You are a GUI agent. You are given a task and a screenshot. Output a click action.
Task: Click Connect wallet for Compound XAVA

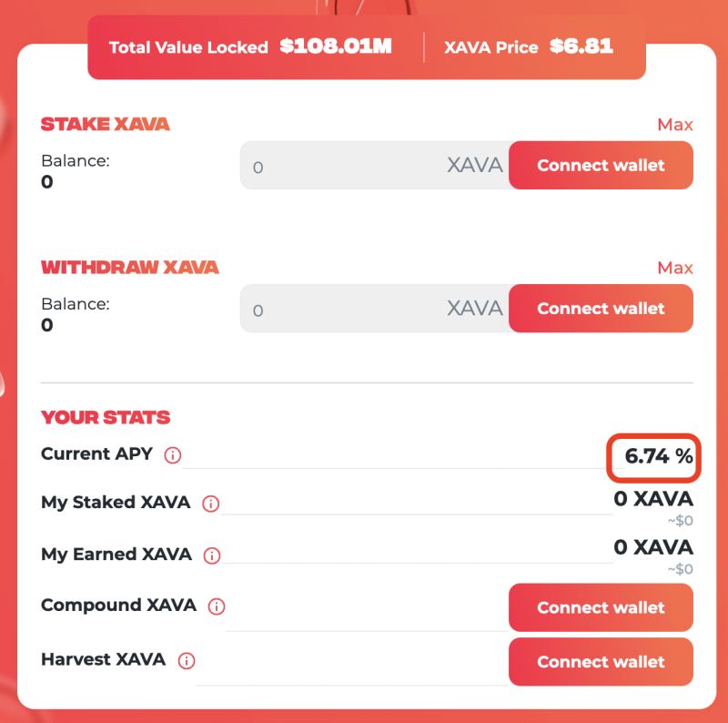pyautogui.click(x=601, y=607)
